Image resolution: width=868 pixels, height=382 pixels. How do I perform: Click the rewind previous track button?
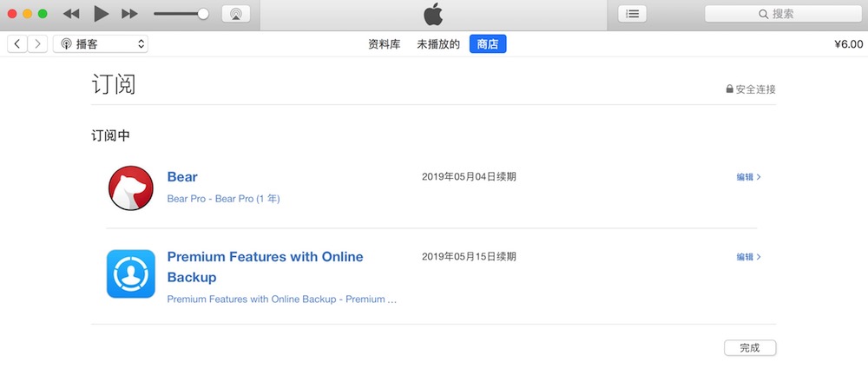click(71, 14)
